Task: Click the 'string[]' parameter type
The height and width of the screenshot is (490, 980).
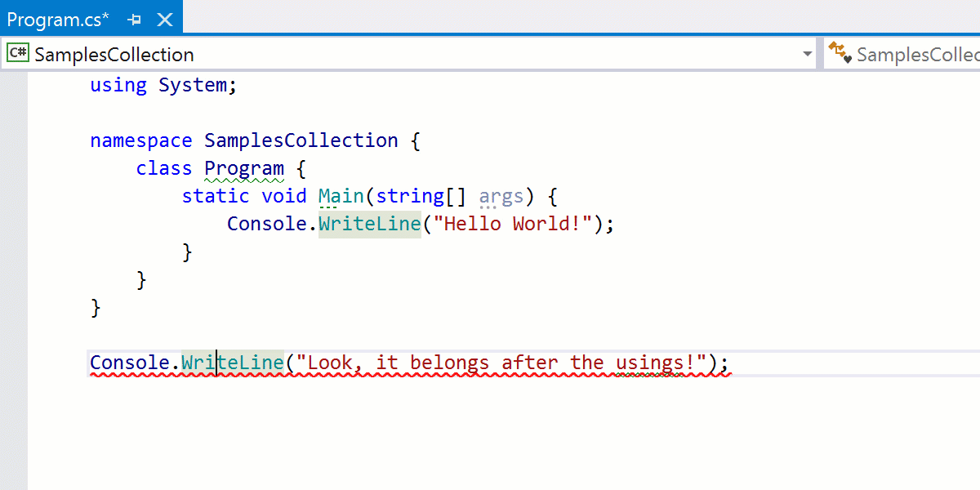Action: 421,196
